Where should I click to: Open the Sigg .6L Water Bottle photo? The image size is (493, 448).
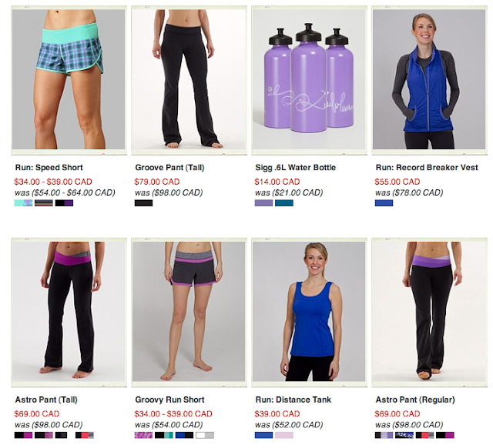pyautogui.click(x=309, y=79)
